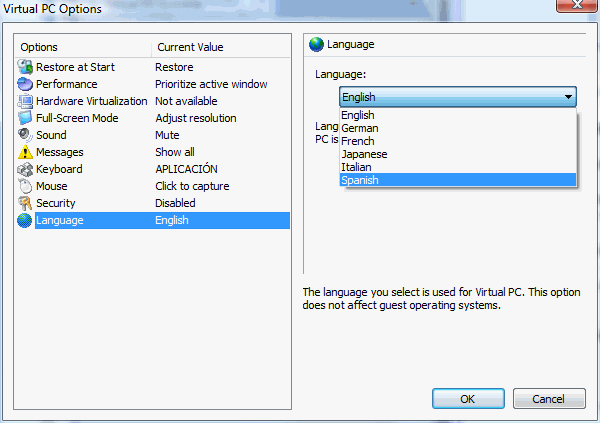Click the 'APLICACIÓN' keyboard value
The width and height of the screenshot is (600, 423).
coord(186,169)
